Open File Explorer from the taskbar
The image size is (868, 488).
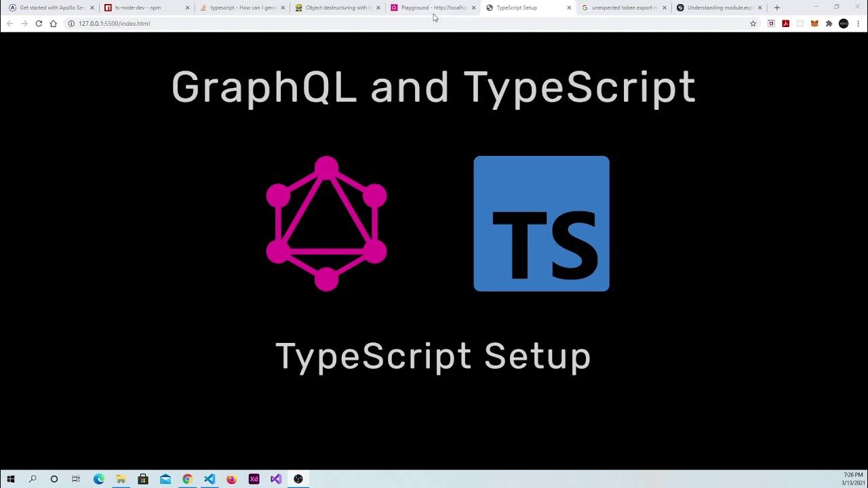(x=121, y=479)
